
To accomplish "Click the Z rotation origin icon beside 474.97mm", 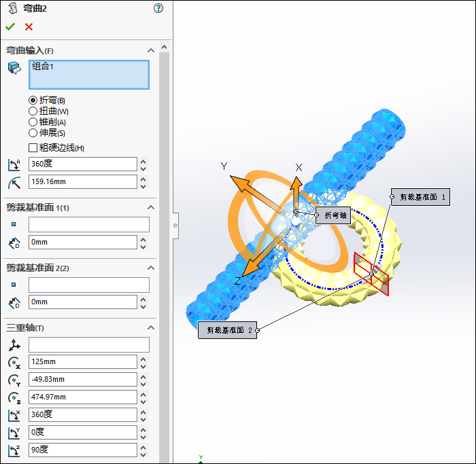I will (x=14, y=397).
